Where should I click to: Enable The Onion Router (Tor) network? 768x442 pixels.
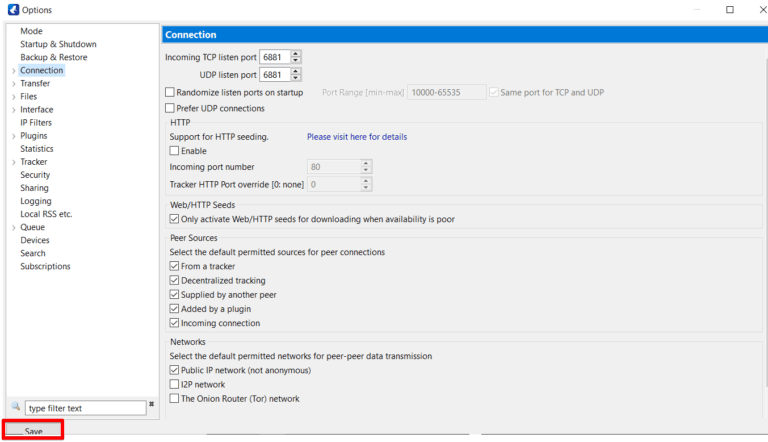coord(174,398)
